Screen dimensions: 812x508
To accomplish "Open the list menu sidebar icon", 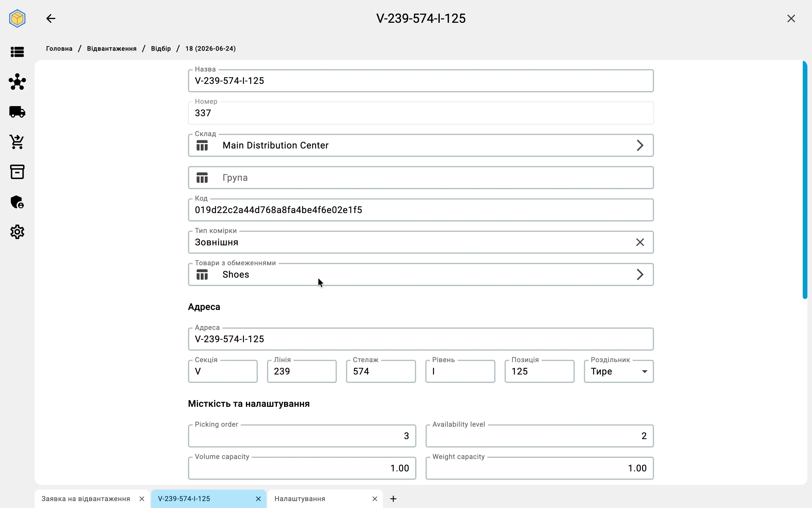I will [x=17, y=52].
